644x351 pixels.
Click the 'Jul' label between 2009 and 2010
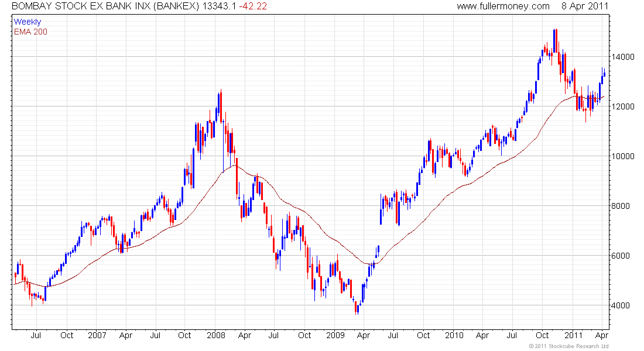click(393, 335)
